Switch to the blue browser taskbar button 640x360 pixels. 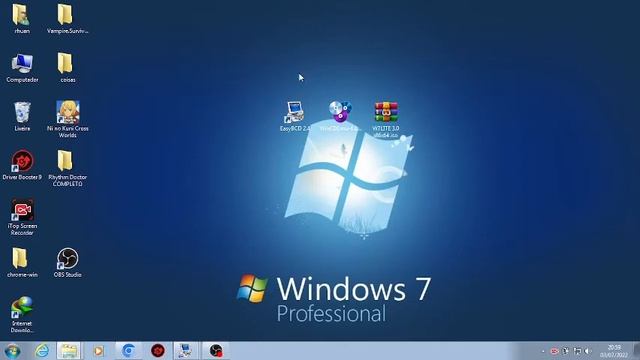coord(128,351)
